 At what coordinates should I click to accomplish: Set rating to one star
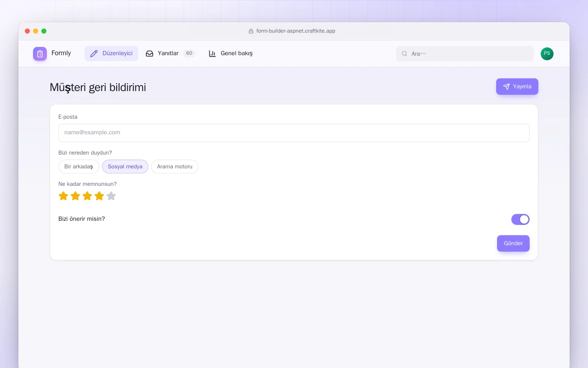[63, 196]
